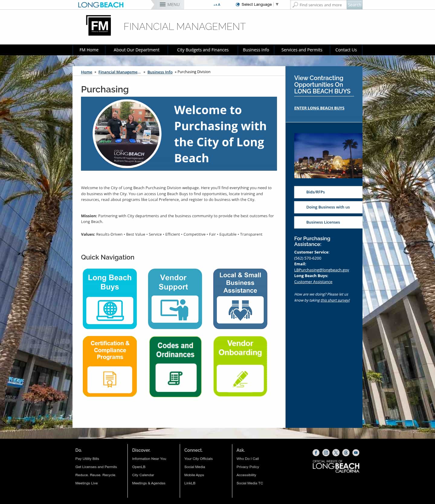Click ENTER LONG BEACH BUYS link
Screen dimensions: 435x504
pos(319,108)
